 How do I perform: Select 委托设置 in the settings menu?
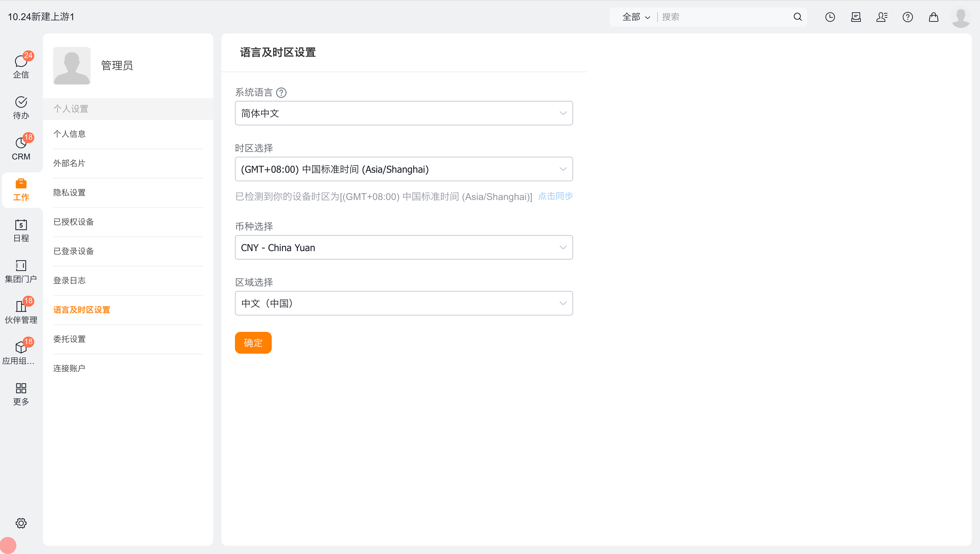pos(69,339)
